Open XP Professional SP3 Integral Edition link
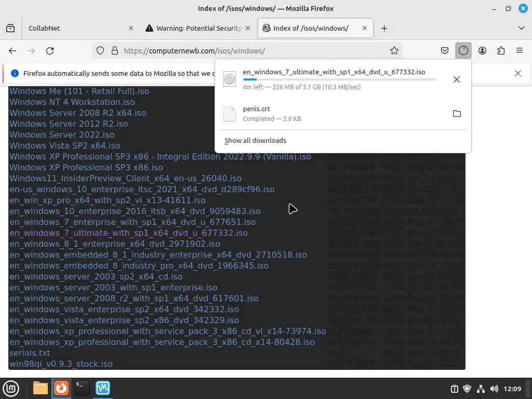 (x=160, y=156)
